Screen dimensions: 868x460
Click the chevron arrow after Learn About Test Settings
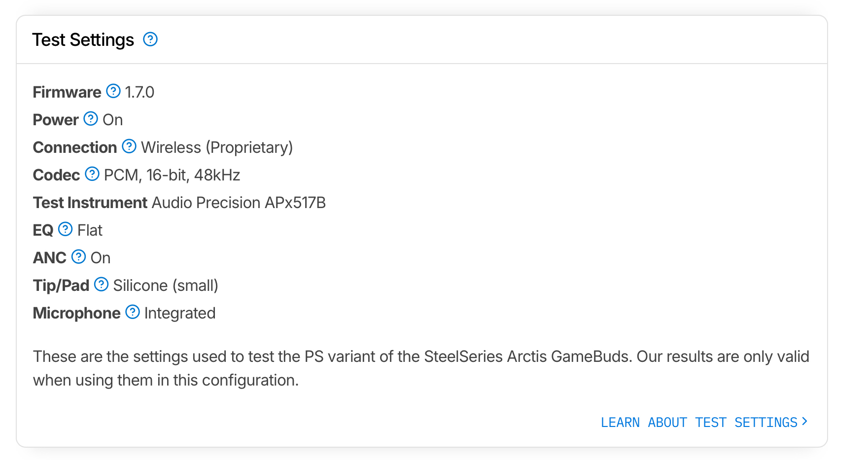[804, 422]
